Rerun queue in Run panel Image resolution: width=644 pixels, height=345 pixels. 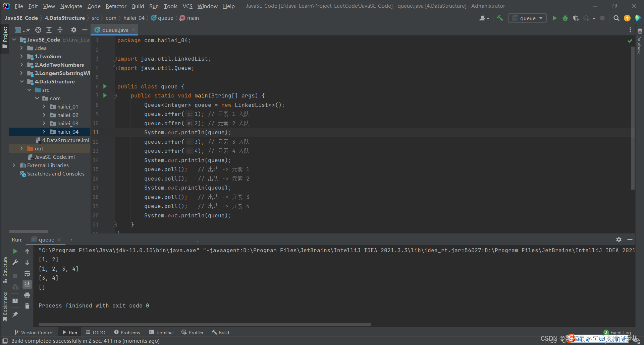(x=15, y=251)
